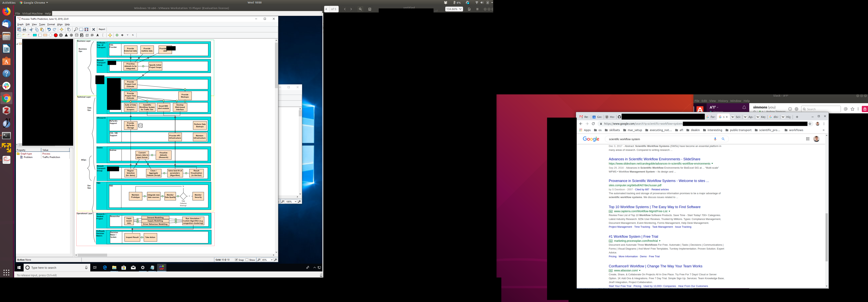Select the hand pan tool
The image size is (868, 302).
point(69,29)
